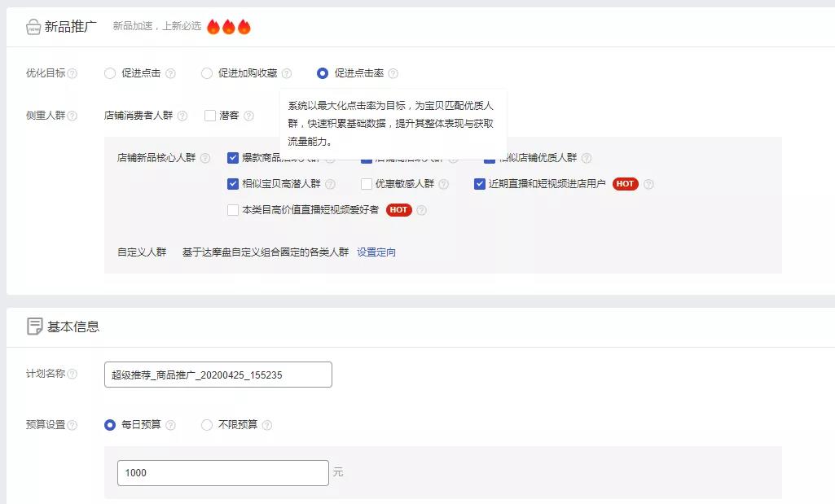Image resolution: width=835 pixels, height=504 pixels.
Task: Open help icon next to 每日预算
Action: 170,425
